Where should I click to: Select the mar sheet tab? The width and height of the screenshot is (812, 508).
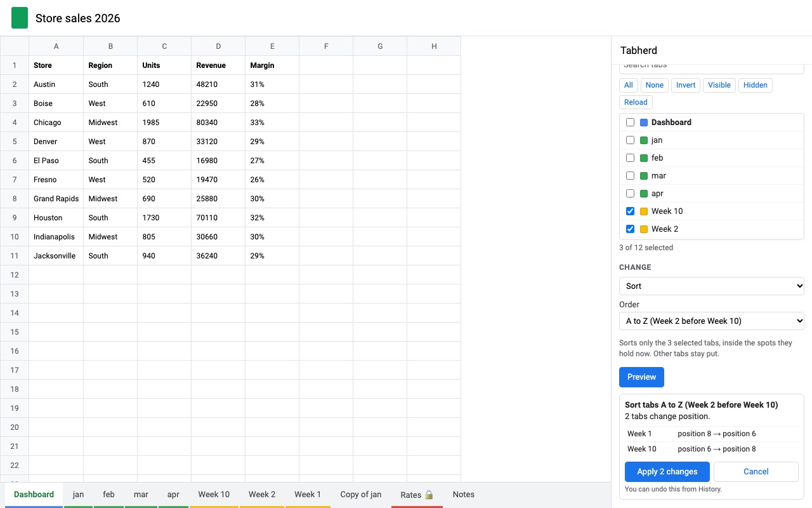tap(141, 495)
